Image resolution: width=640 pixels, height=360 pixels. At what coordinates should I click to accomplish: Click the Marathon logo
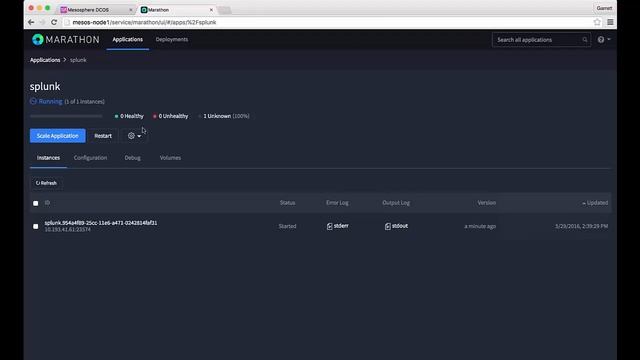(66, 40)
